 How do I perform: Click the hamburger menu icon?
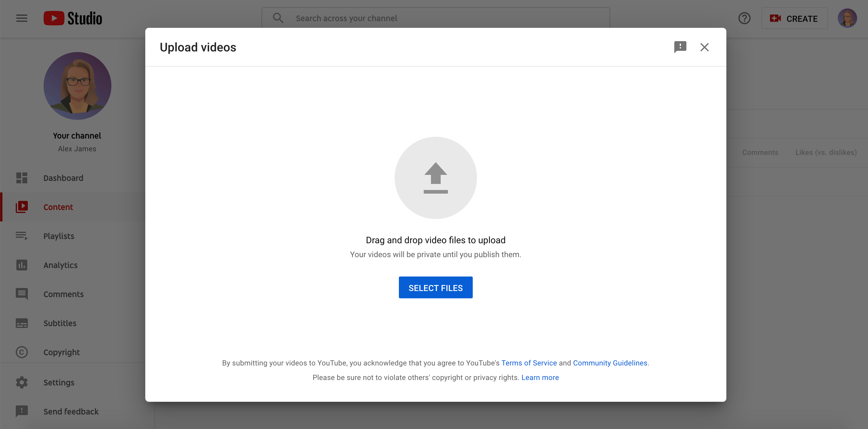click(x=21, y=18)
